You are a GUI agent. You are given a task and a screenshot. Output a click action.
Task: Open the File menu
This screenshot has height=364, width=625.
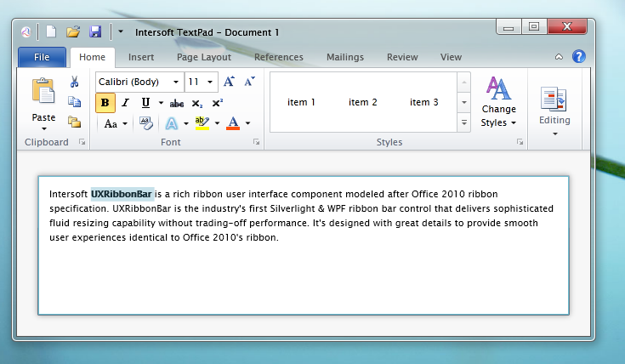click(42, 57)
